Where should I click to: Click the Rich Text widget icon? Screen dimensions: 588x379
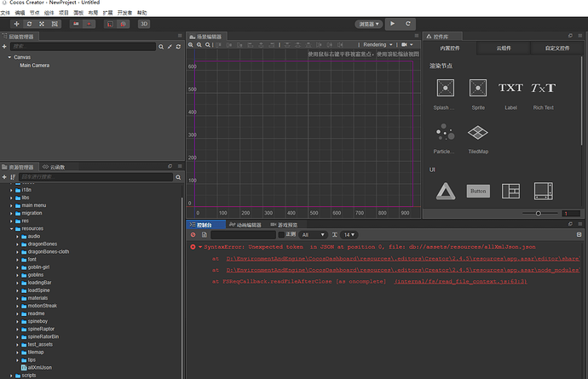(x=543, y=88)
